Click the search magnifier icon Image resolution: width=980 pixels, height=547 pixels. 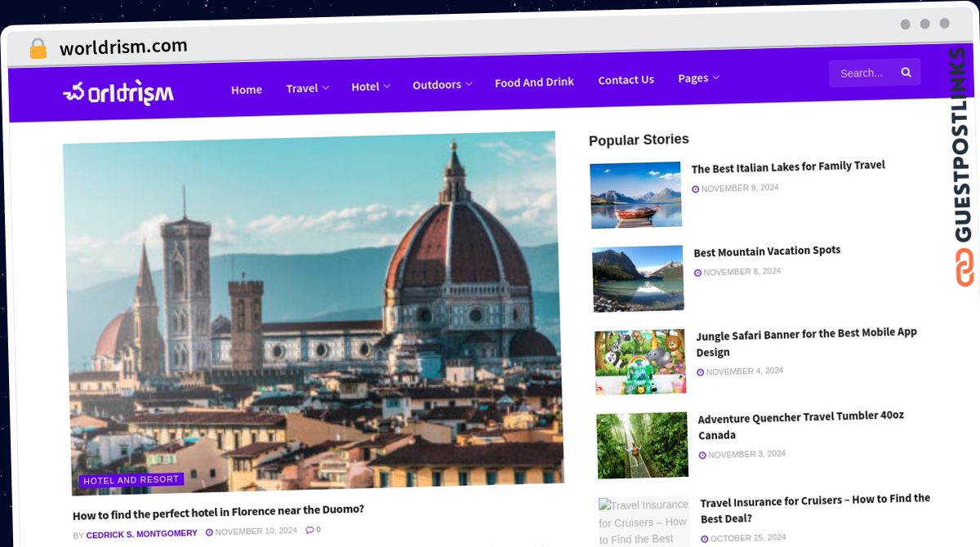click(x=906, y=72)
